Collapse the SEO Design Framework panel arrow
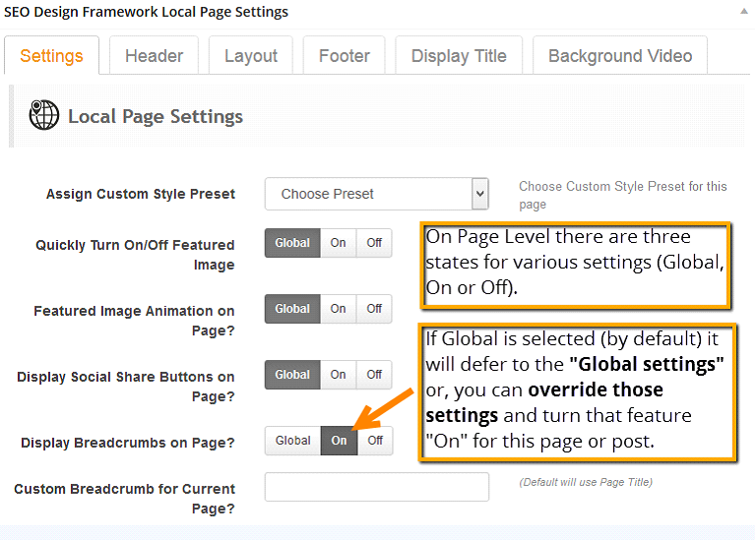 point(744,11)
